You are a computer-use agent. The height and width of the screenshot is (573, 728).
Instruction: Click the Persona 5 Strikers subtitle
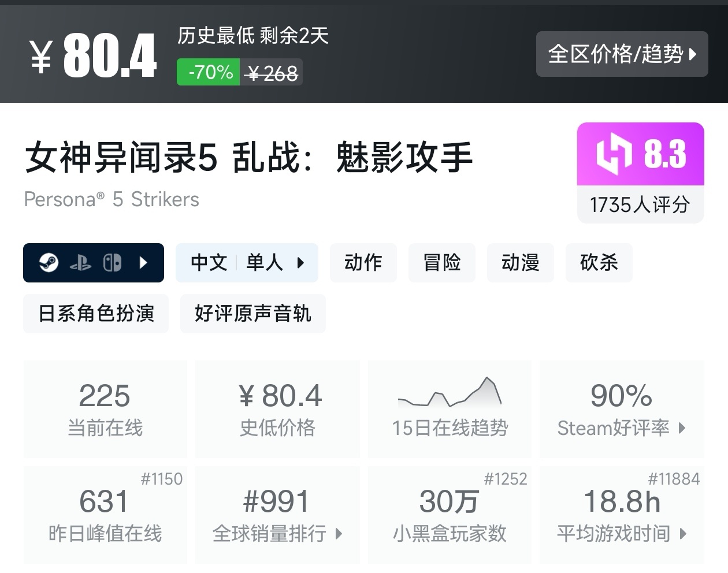[x=112, y=199]
